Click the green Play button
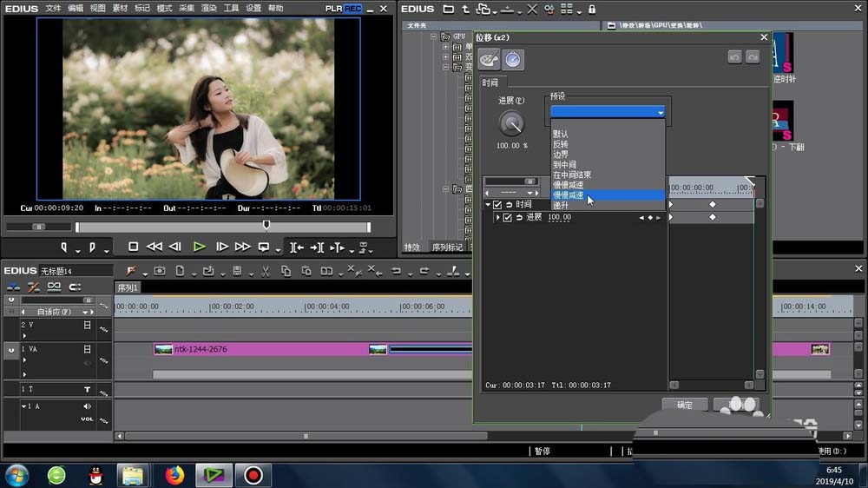Viewport: 868px width, 488px height. [x=200, y=247]
